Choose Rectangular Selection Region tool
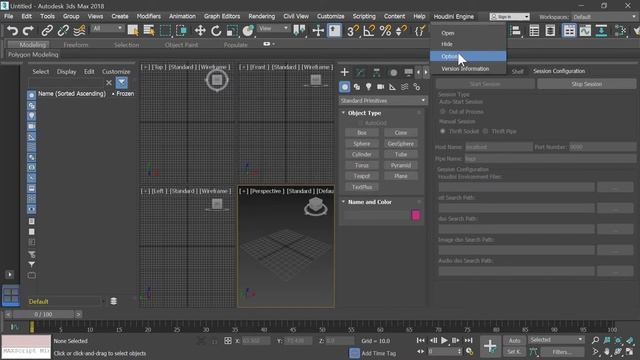Viewport: 640px width, 360px height. point(165,31)
